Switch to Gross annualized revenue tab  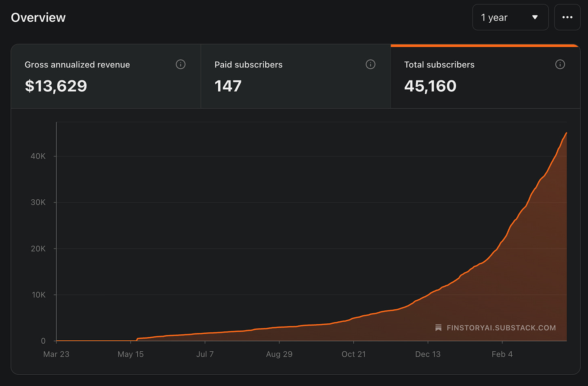tap(106, 76)
